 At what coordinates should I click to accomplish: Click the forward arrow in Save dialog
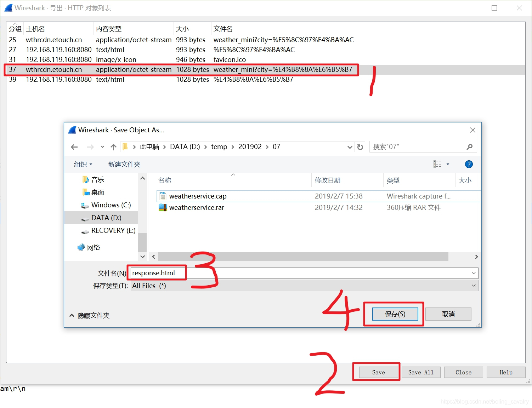point(90,147)
